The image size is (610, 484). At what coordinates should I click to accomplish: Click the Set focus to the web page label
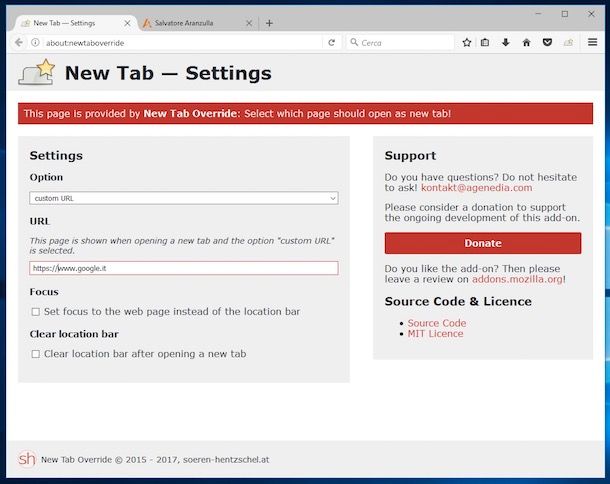point(172,312)
